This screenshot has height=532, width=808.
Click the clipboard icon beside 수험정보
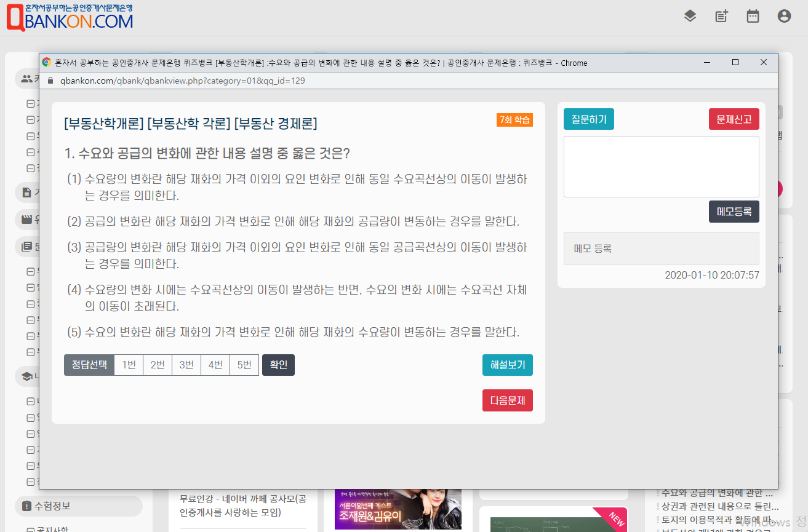[x=26, y=506]
